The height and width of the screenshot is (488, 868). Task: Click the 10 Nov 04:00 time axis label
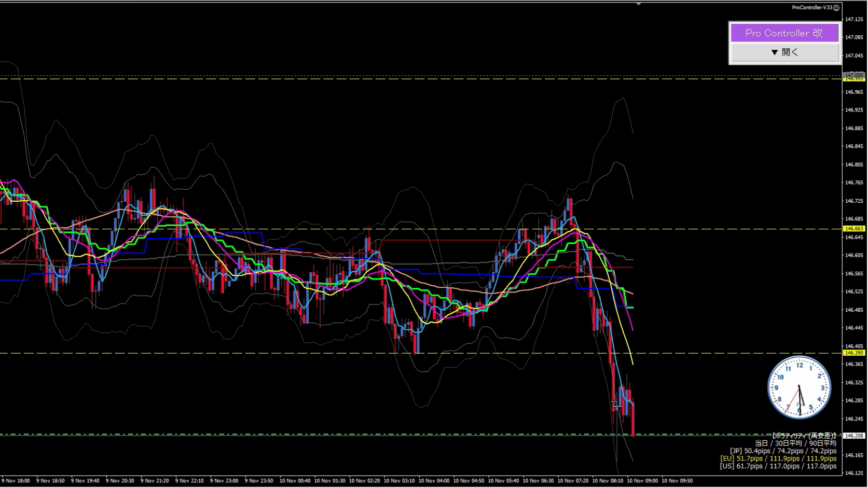434,481
